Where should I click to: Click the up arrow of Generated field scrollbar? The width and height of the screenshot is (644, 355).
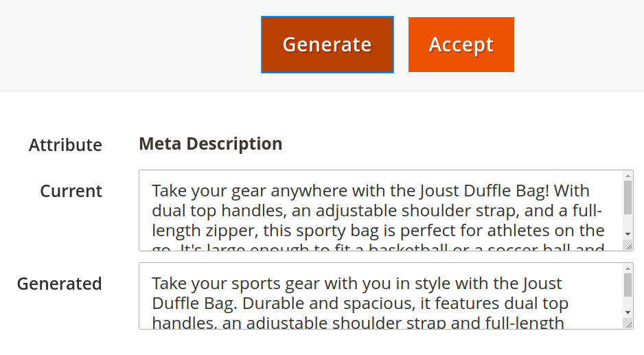(628, 268)
